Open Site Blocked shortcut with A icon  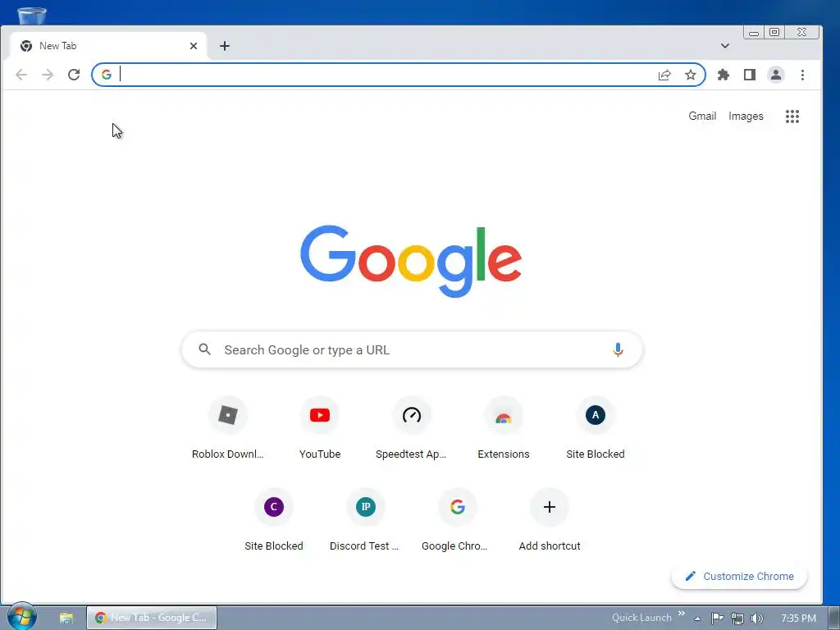(596, 428)
